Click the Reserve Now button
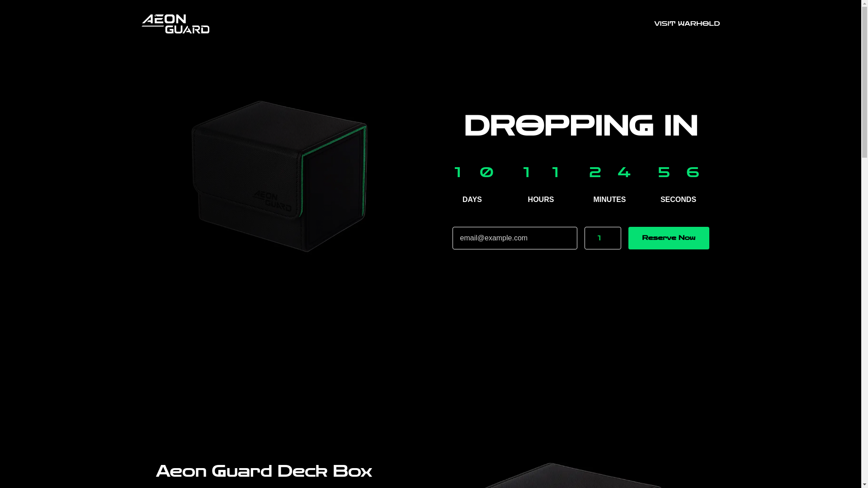 click(669, 238)
